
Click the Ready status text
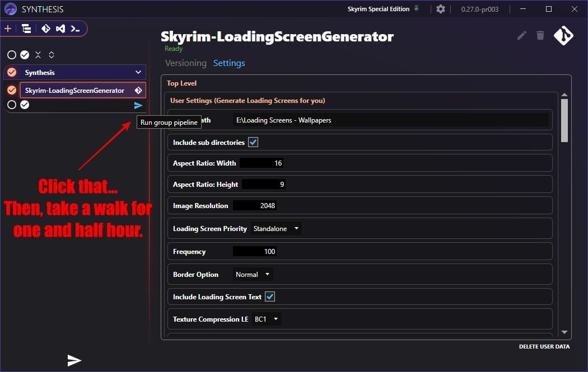(x=173, y=49)
